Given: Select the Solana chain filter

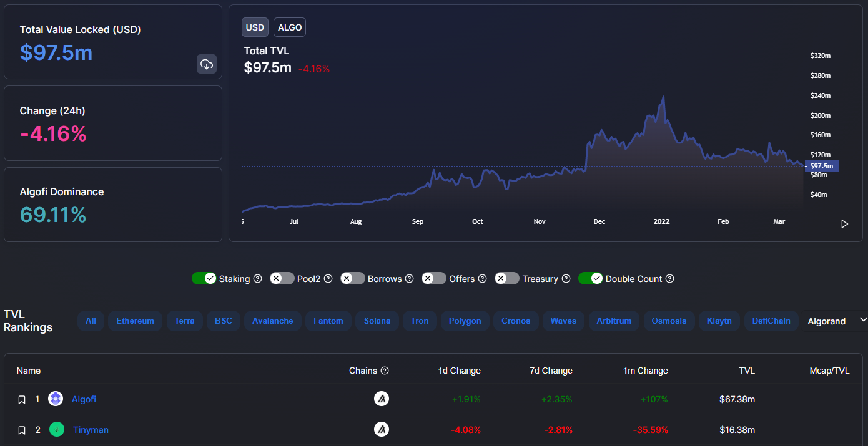Looking at the screenshot, I should [377, 321].
